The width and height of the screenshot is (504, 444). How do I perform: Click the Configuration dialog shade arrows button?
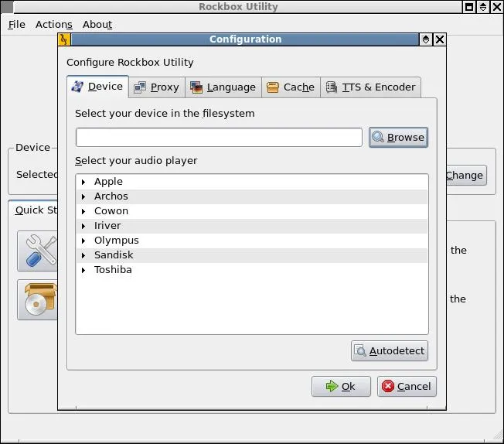click(426, 39)
